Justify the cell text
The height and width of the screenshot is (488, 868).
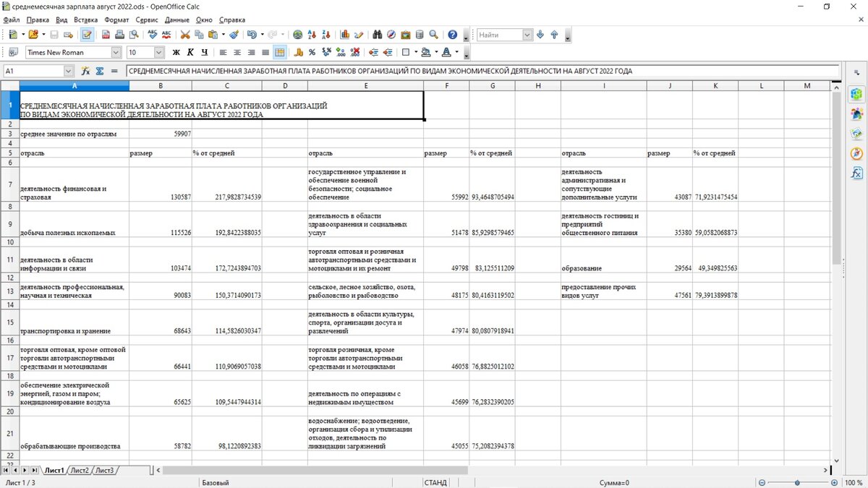coord(265,52)
